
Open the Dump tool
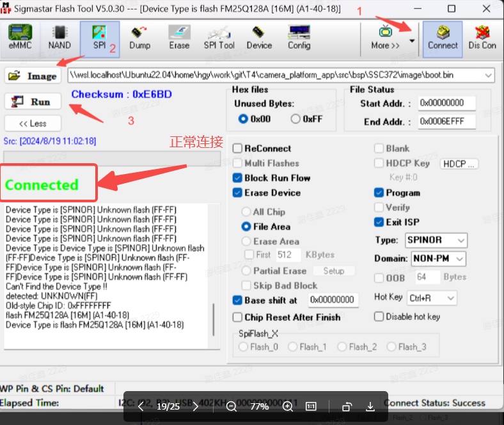(140, 38)
